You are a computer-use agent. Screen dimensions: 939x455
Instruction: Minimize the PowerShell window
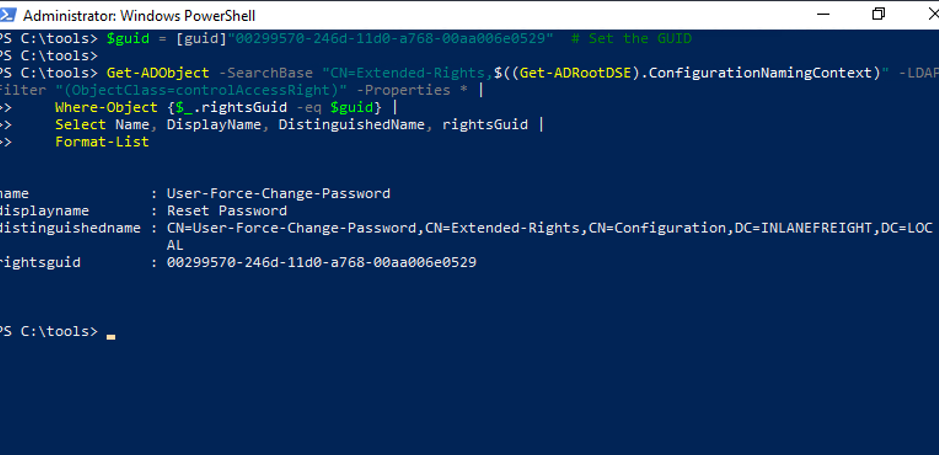coord(822,15)
